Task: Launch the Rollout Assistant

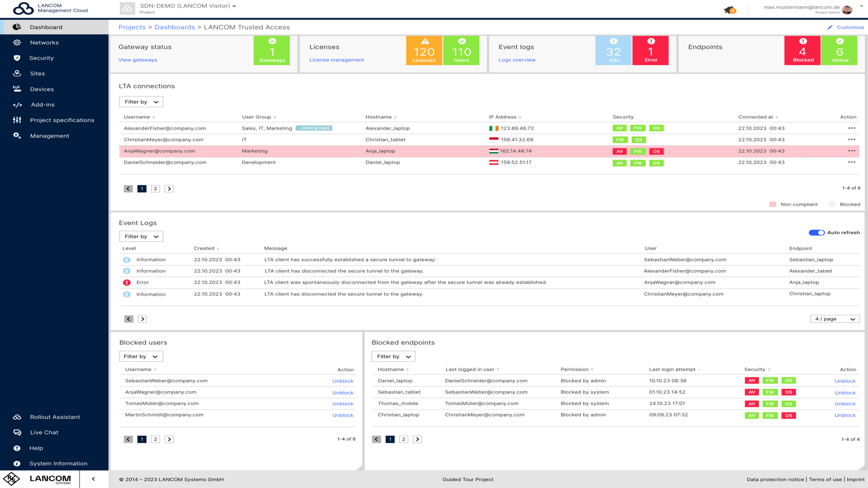Action: [x=54, y=417]
